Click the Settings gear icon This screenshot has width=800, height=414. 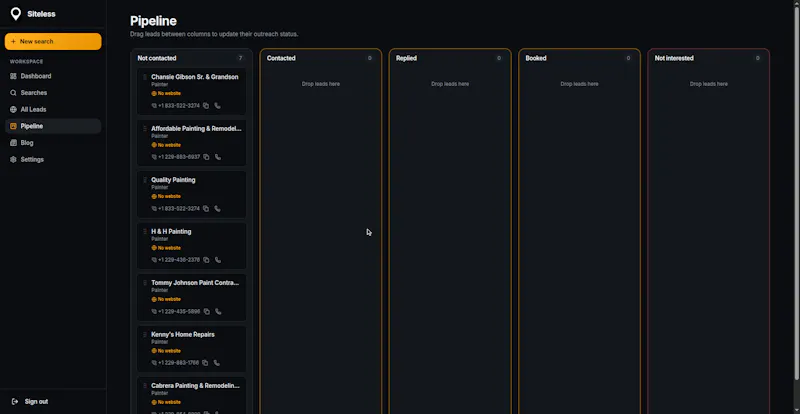(13, 159)
